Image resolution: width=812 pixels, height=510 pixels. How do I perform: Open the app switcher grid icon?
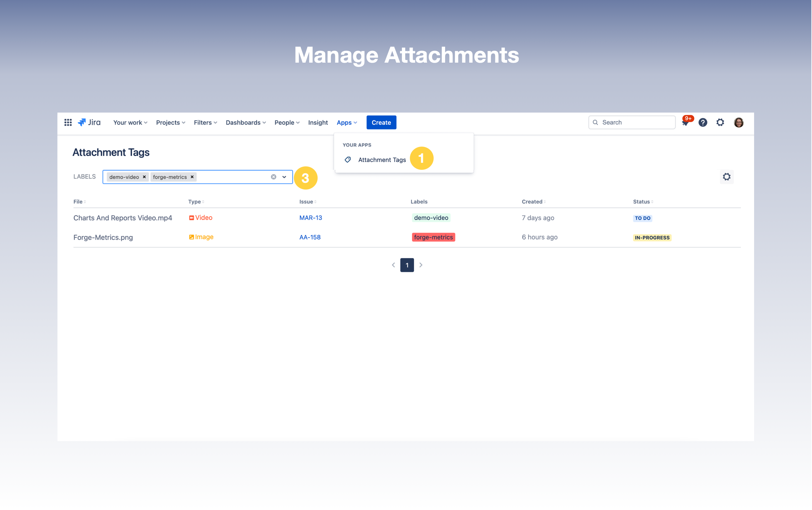(x=68, y=122)
